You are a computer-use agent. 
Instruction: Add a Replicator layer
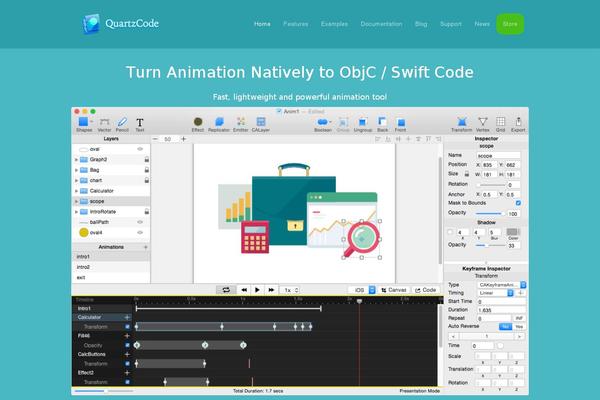[219, 122]
